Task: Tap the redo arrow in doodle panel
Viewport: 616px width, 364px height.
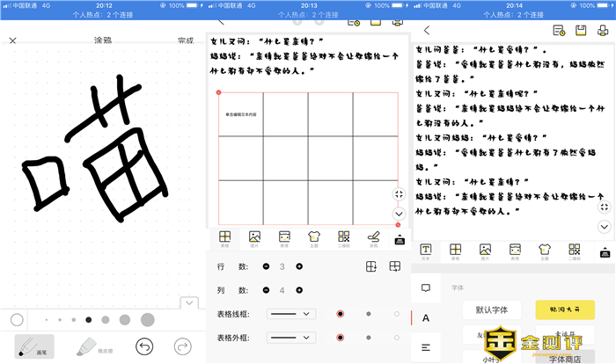Action: click(183, 346)
